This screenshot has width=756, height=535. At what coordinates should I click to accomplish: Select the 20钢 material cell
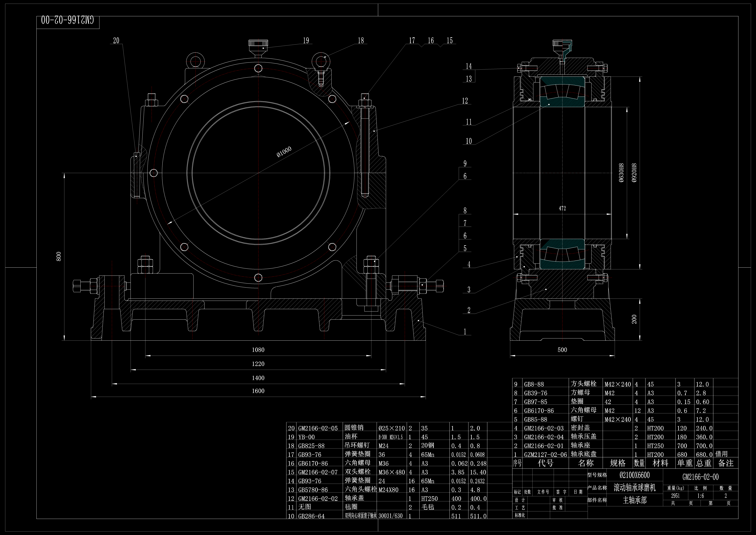428,445
